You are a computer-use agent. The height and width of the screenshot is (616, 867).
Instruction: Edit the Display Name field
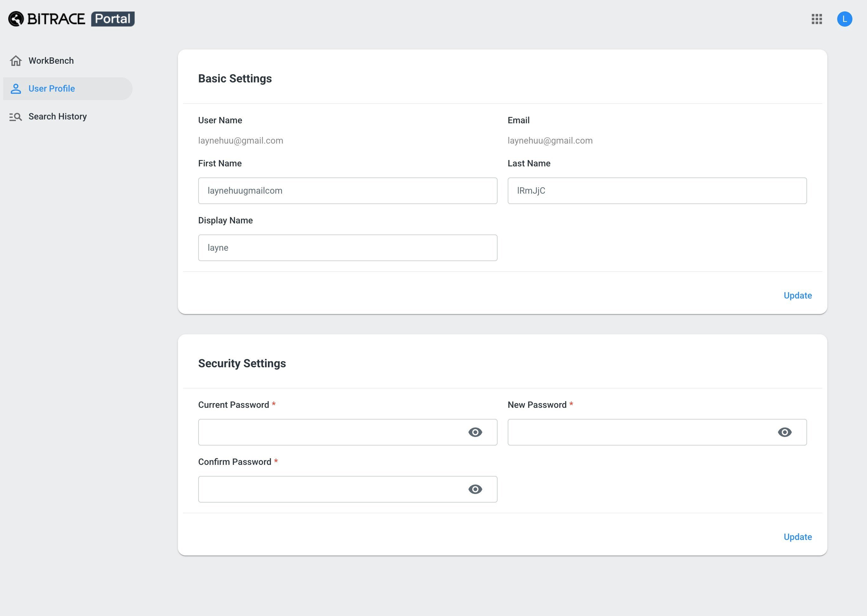point(347,248)
